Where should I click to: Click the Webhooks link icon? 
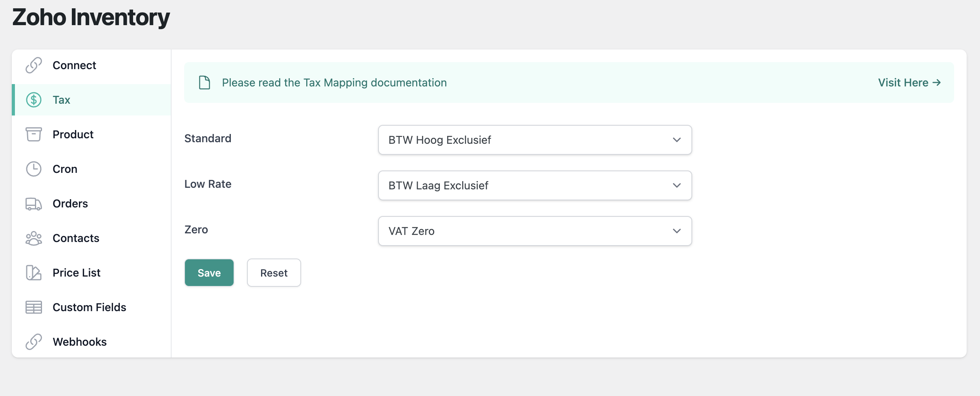click(x=34, y=342)
